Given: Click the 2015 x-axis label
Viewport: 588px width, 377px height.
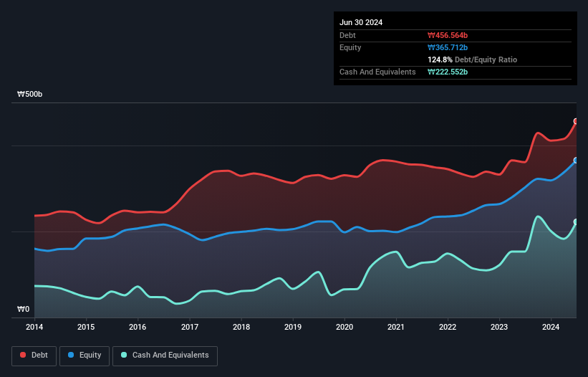Looking at the screenshot, I should click(x=86, y=327).
